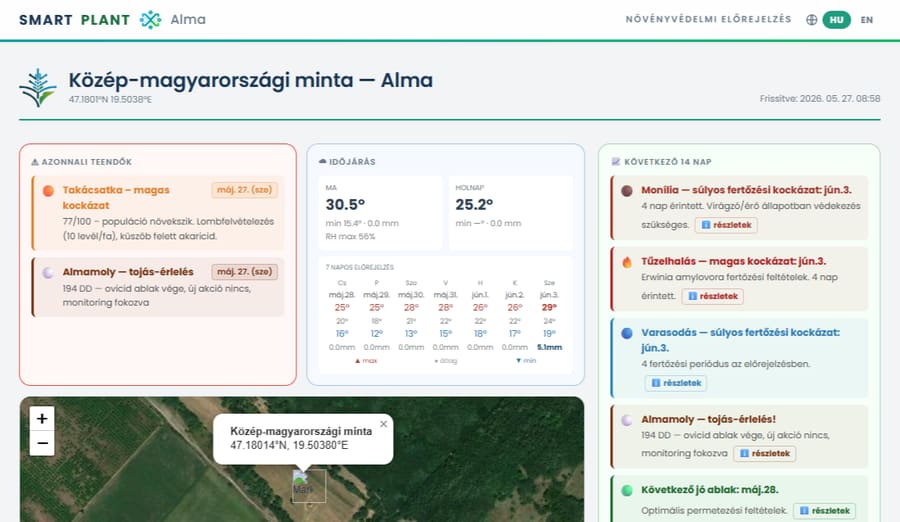Click Takácsatka máj. 27. (sze) date badge
Screen dimensions: 900x522
pos(245,190)
